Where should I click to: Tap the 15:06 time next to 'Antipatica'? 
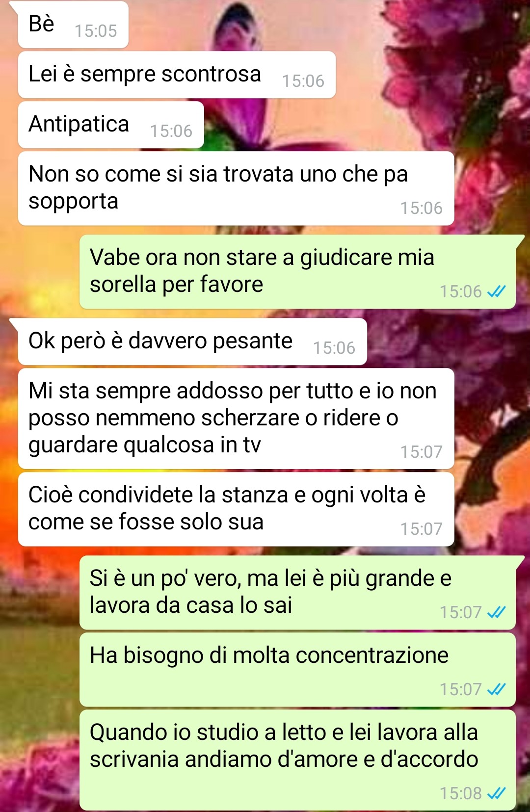pyautogui.click(x=171, y=131)
